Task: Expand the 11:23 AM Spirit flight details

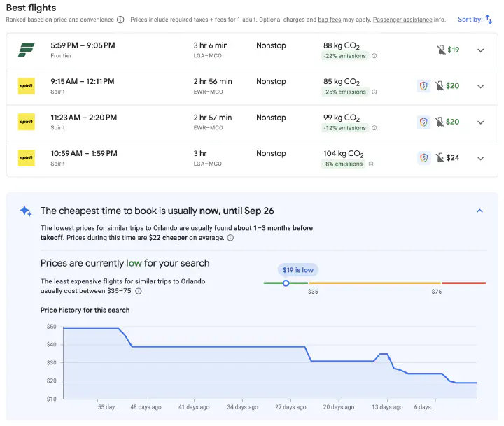Action: coord(480,122)
